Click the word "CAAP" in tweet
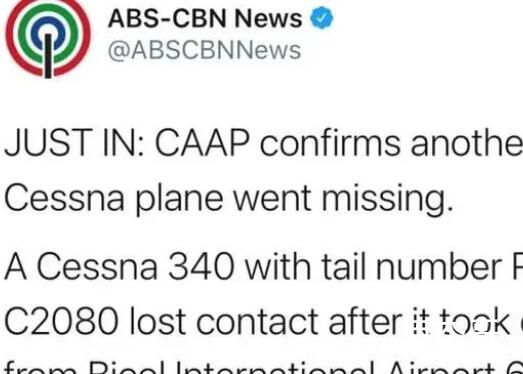 tap(202, 143)
